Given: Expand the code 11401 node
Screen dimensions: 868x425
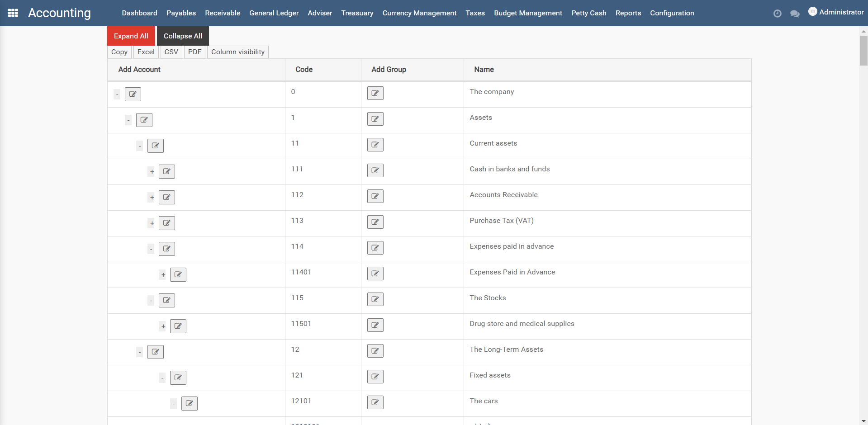Looking at the screenshot, I should (163, 275).
